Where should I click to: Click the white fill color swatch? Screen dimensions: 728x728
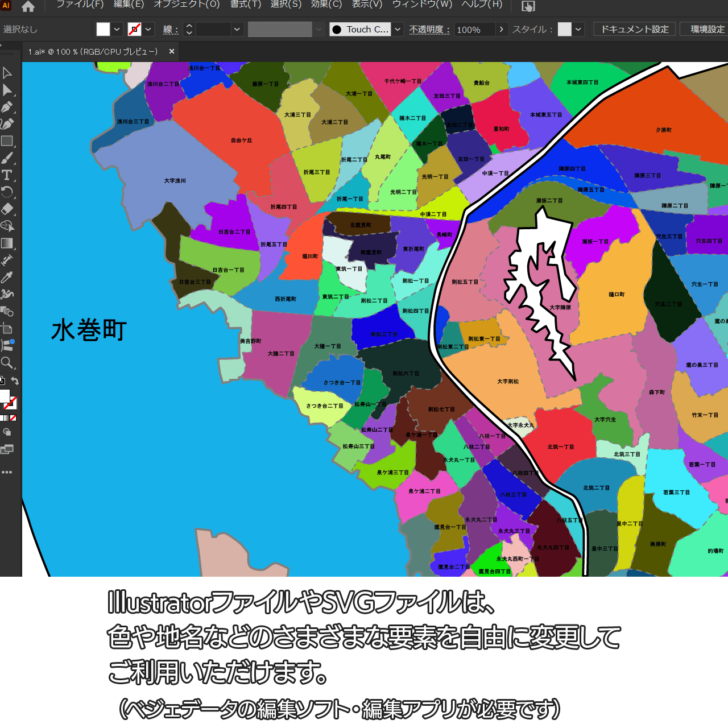pos(103,30)
